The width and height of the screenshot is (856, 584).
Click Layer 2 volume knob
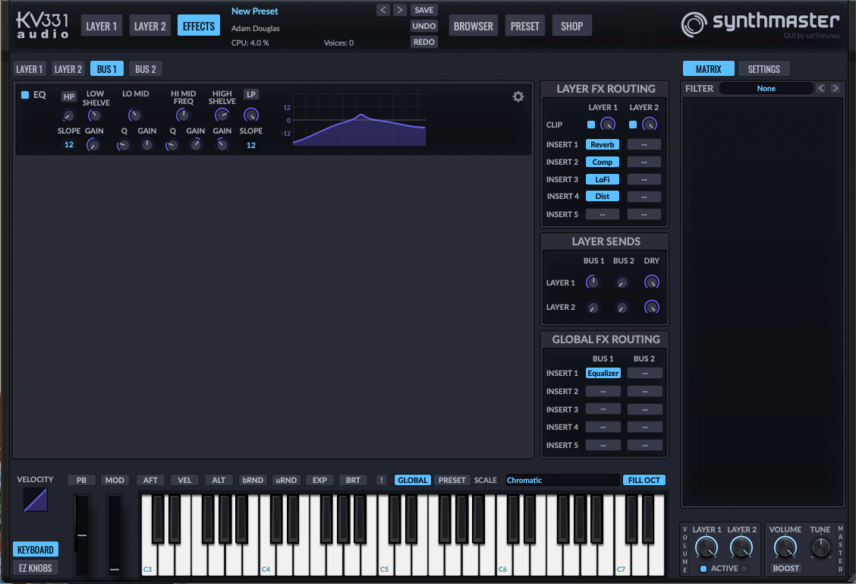(x=741, y=547)
